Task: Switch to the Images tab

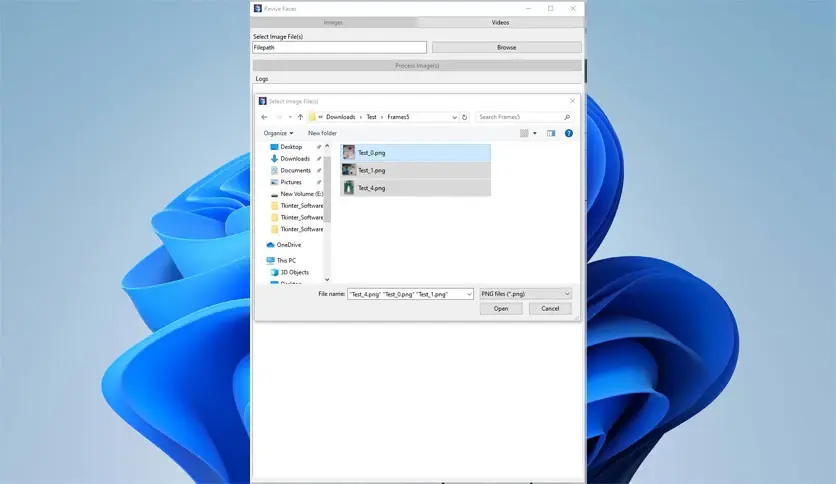Action: (x=333, y=22)
